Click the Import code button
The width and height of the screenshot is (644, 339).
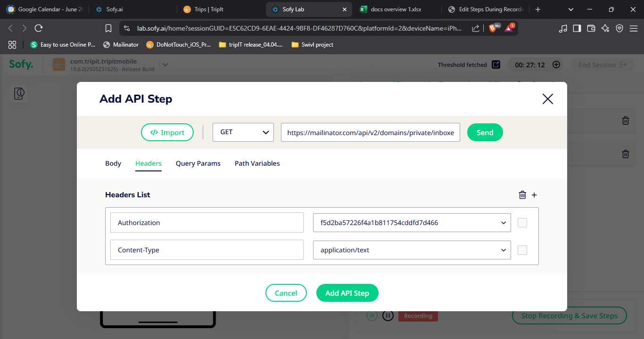(167, 132)
